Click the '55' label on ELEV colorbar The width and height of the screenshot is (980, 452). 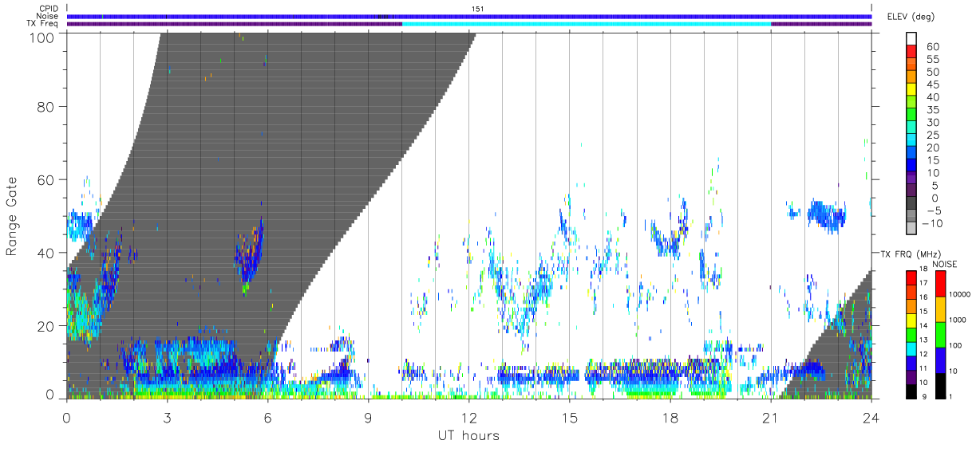(x=932, y=60)
